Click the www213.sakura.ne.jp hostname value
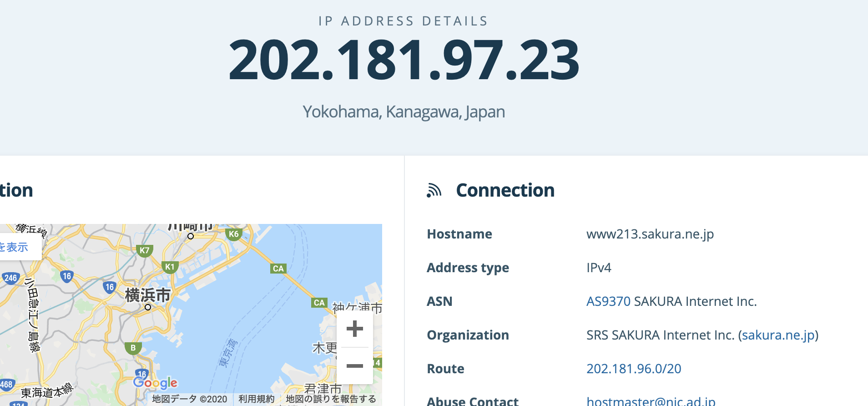 click(x=650, y=234)
